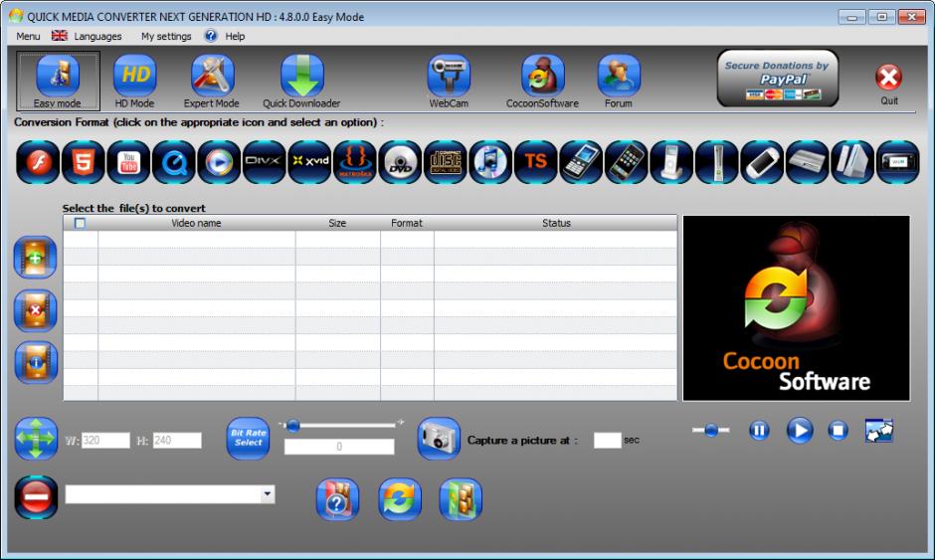This screenshot has height=560, width=935.
Task: Click the PayPal secure donations button
Action: [778, 79]
